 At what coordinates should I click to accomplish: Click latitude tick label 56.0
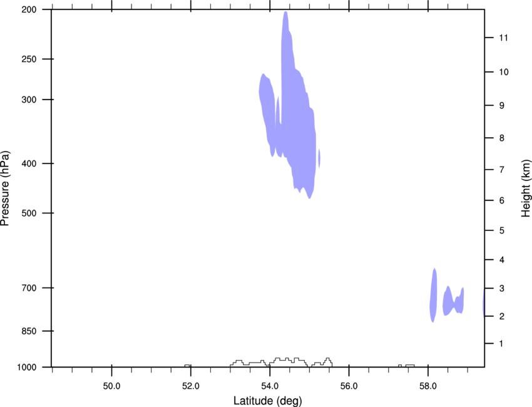click(349, 386)
